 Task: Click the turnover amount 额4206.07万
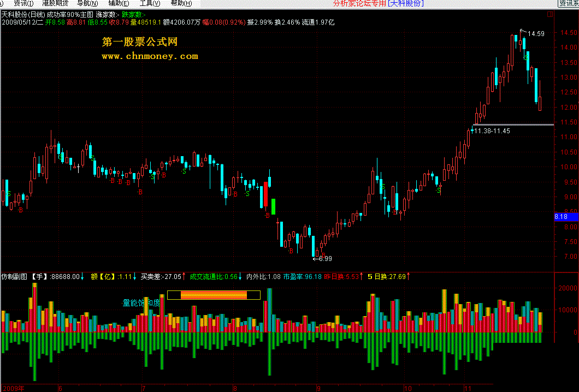(x=182, y=22)
